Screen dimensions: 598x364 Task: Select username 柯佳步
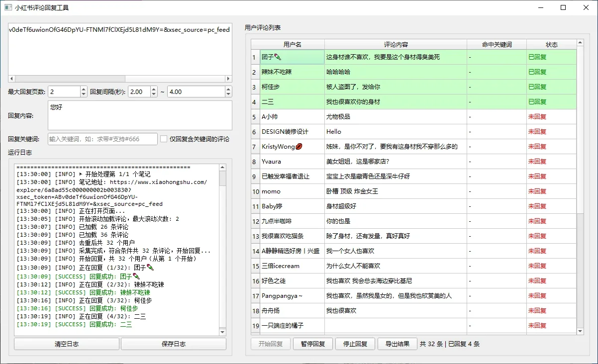293,87
